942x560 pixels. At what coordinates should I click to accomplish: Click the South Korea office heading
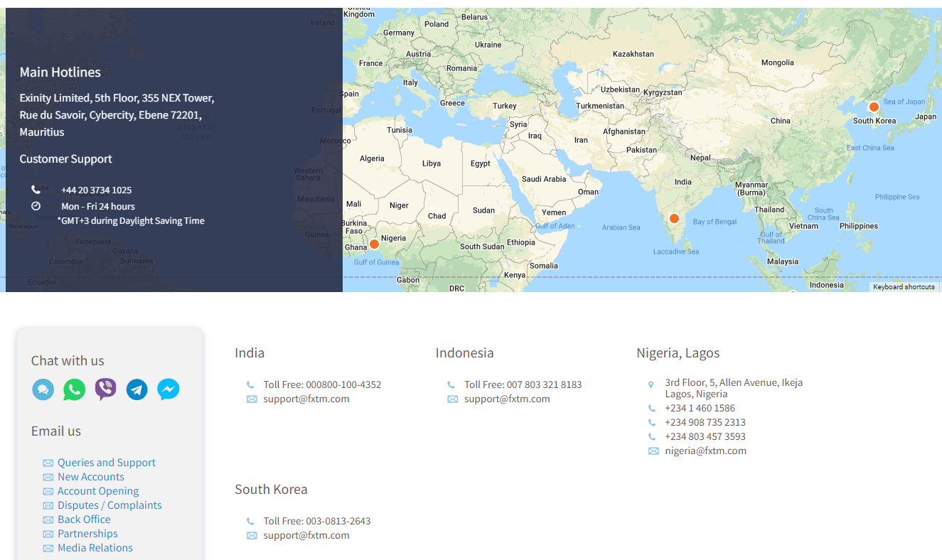pos(271,489)
